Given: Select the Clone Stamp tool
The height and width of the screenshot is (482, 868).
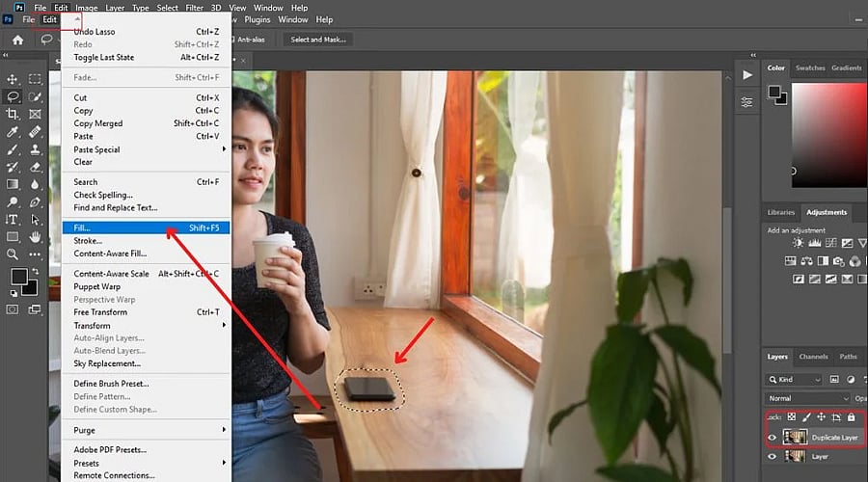Looking at the screenshot, I should click(35, 149).
